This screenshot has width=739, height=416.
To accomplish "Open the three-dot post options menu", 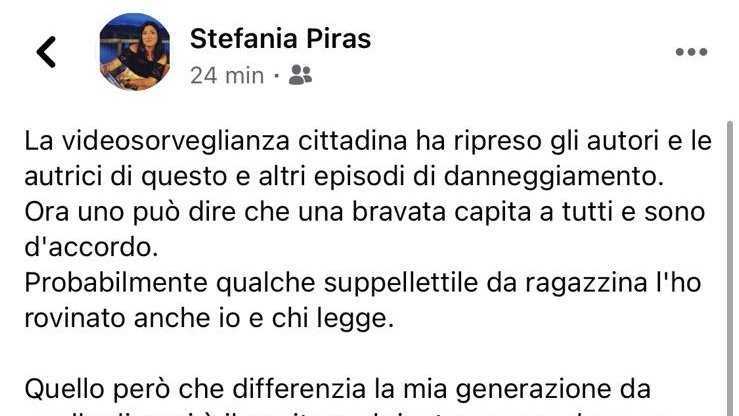I will pos(691,53).
